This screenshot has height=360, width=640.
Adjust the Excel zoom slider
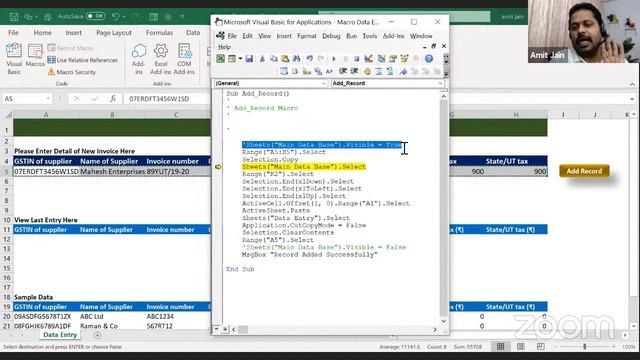(x=585, y=347)
